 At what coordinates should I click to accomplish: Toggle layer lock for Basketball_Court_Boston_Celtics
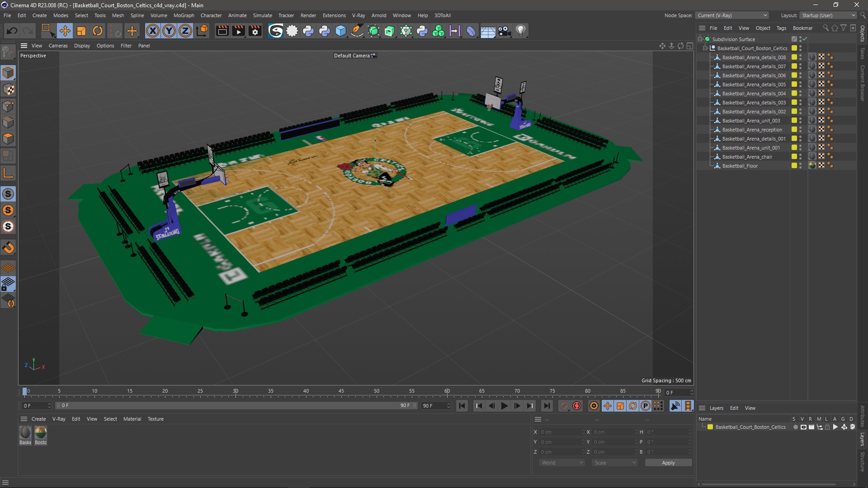[x=827, y=427]
